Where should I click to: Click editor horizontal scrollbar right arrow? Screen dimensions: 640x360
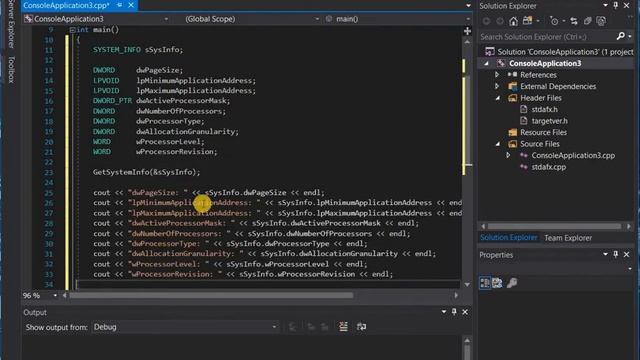[456, 295]
